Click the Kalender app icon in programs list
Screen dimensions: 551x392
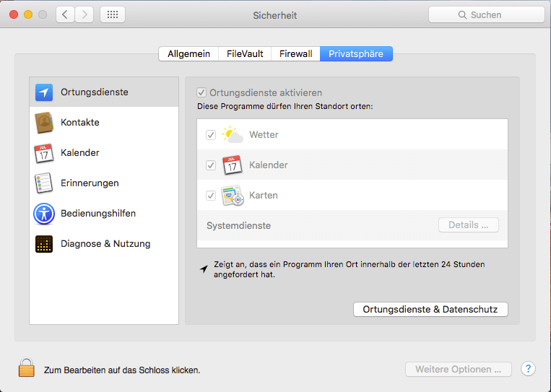(233, 165)
